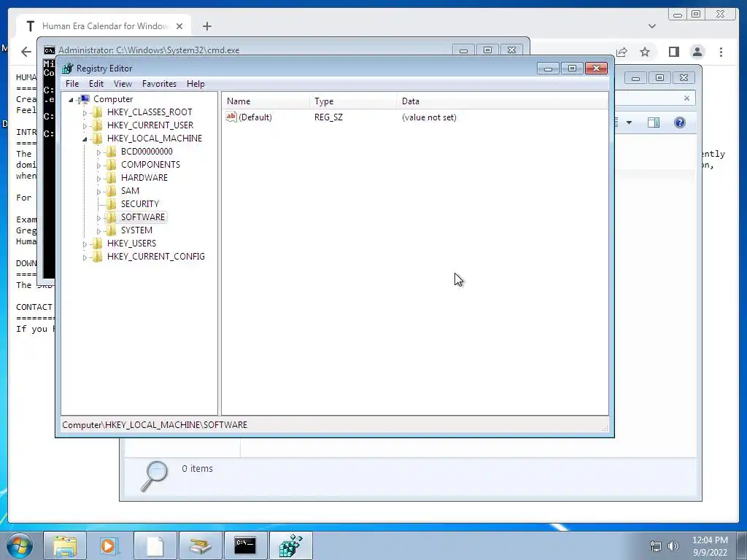Click the (value not set) data cell
Screen dimensions: 747x560
[429, 117]
